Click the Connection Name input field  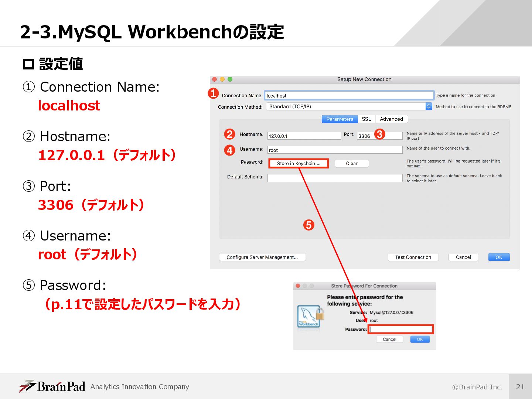click(x=349, y=95)
